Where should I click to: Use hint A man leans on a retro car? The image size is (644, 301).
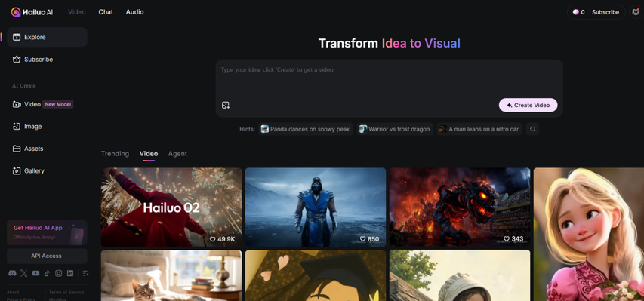pos(479,129)
